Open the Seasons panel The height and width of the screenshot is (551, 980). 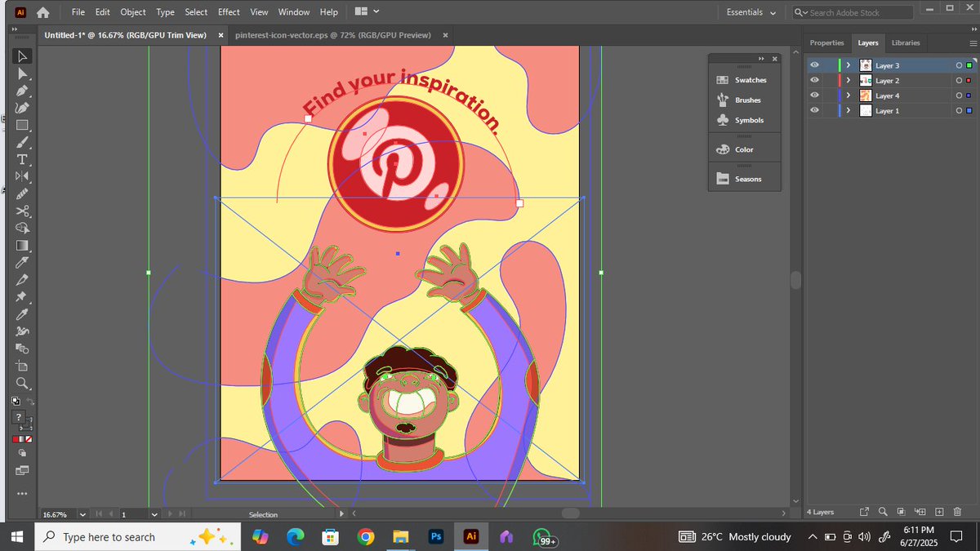[744, 179]
